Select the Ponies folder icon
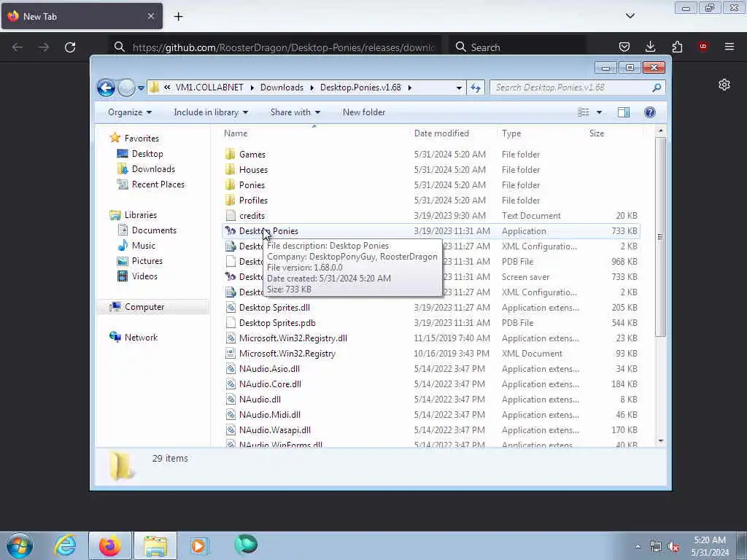This screenshot has width=747, height=560. [231, 184]
